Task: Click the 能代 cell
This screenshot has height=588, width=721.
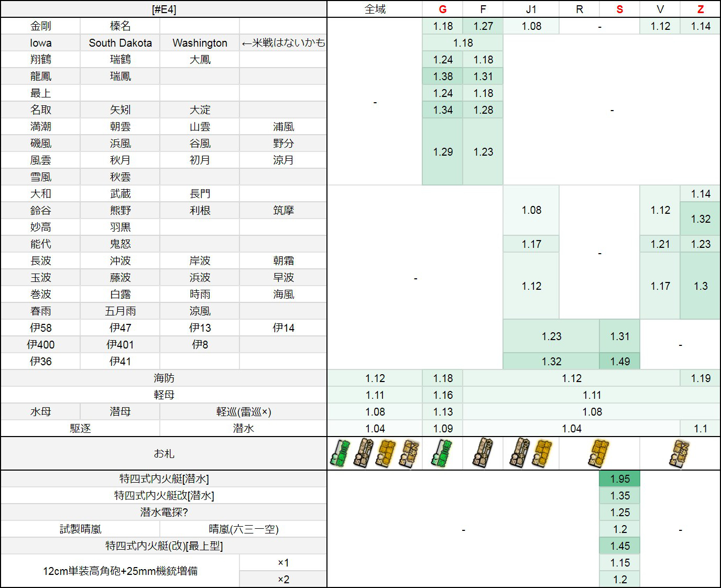Action: tap(41, 244)
